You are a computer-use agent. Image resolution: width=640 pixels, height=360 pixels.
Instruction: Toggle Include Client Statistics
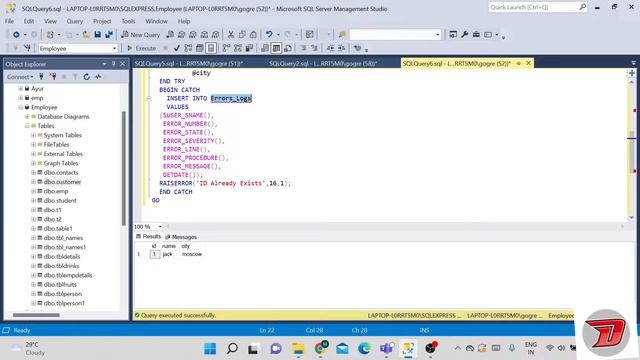(x=249, y=48)
